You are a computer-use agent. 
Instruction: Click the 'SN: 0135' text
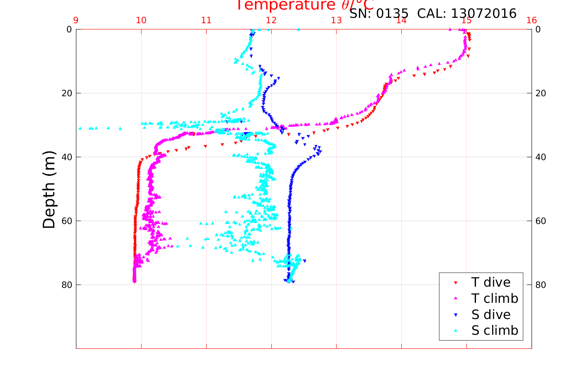click(379, 14)
